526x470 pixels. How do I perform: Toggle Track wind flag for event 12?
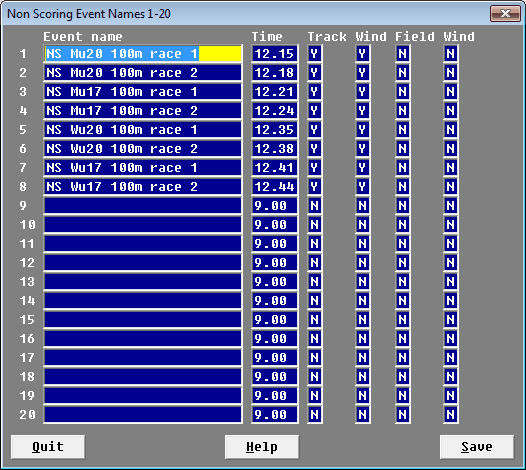pos(363,262)
